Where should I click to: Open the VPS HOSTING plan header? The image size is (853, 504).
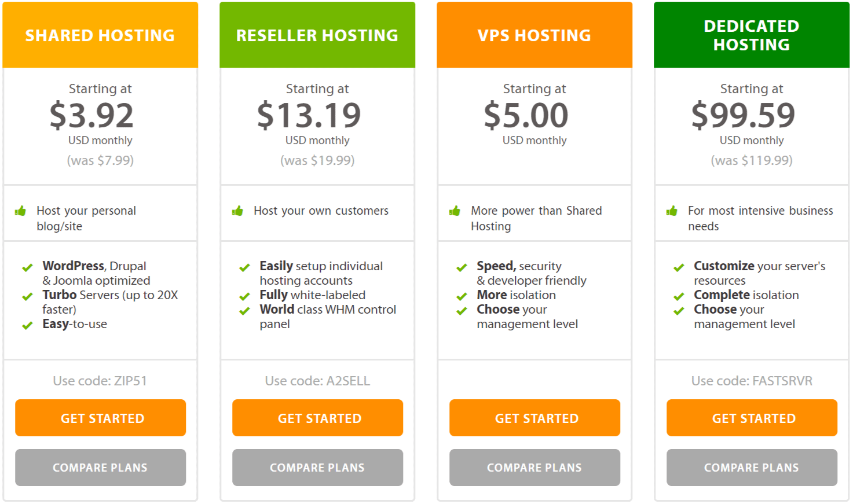pos(534,35)
